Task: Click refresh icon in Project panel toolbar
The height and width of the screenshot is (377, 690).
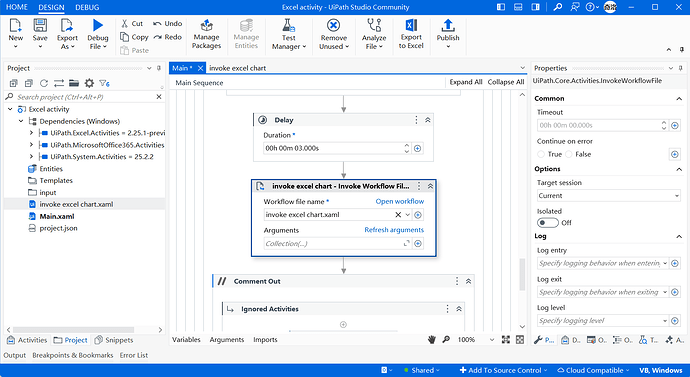Action: (x=44, y=83)
